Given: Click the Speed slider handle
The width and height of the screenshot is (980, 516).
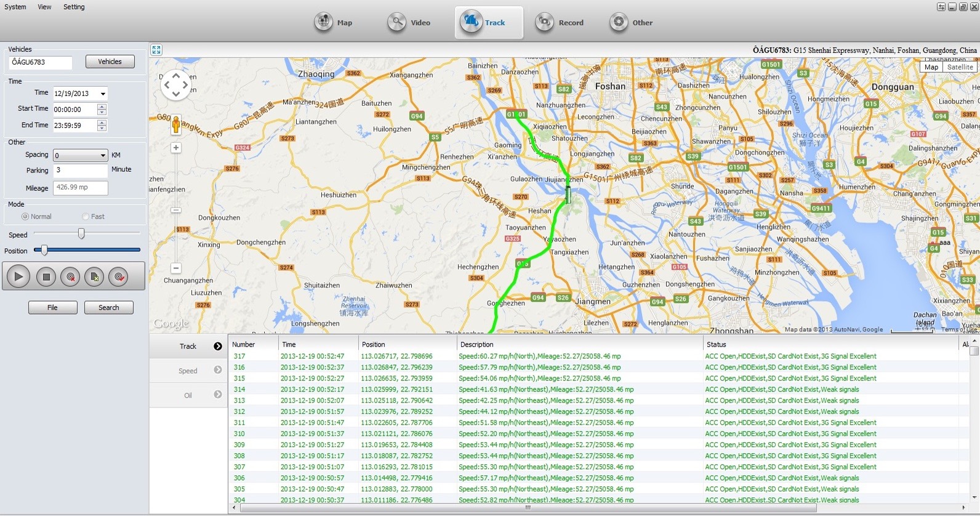Looking at the screenshot, I should pos(81,233).
